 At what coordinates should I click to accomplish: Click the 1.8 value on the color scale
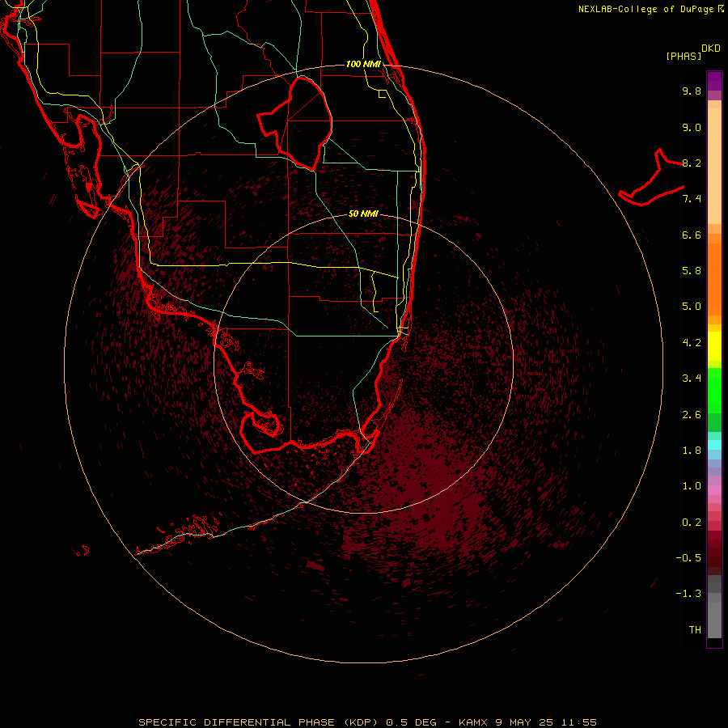[692, 451]
